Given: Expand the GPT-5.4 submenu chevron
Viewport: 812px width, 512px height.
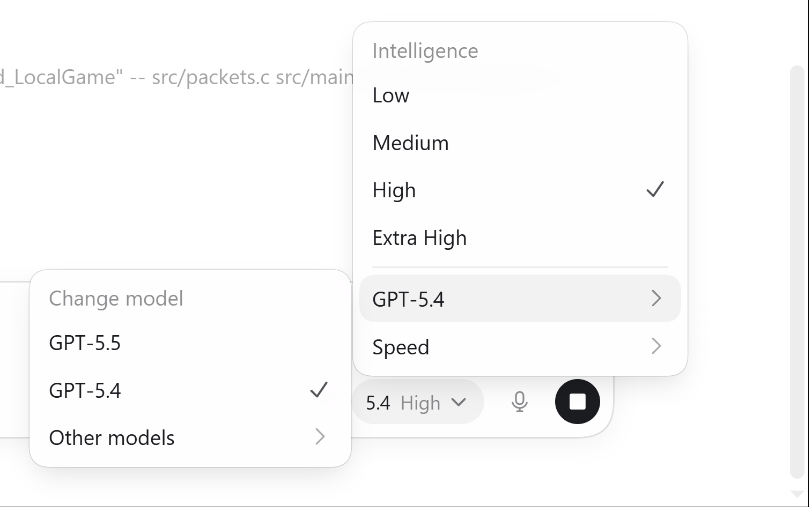Looking at the screenshot, I should [x=656, y=298].
